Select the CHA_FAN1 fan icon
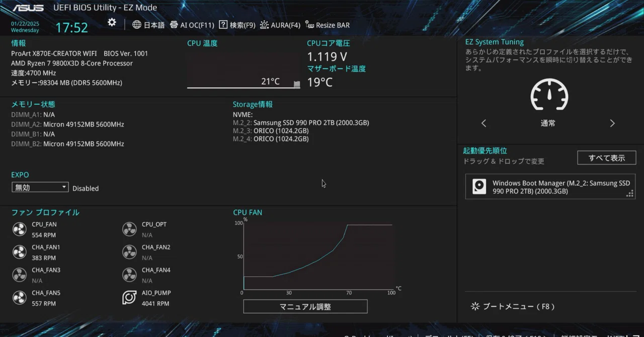Viewport: 644px width, 337px height. click(19, 252)
